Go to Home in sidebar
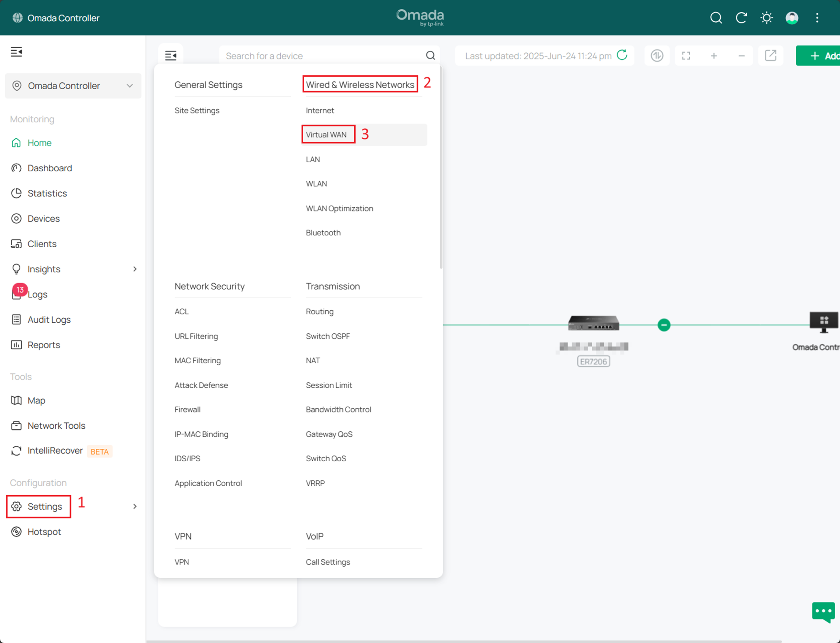Viewport: 840px width, 643px height. tap(39, 143)
